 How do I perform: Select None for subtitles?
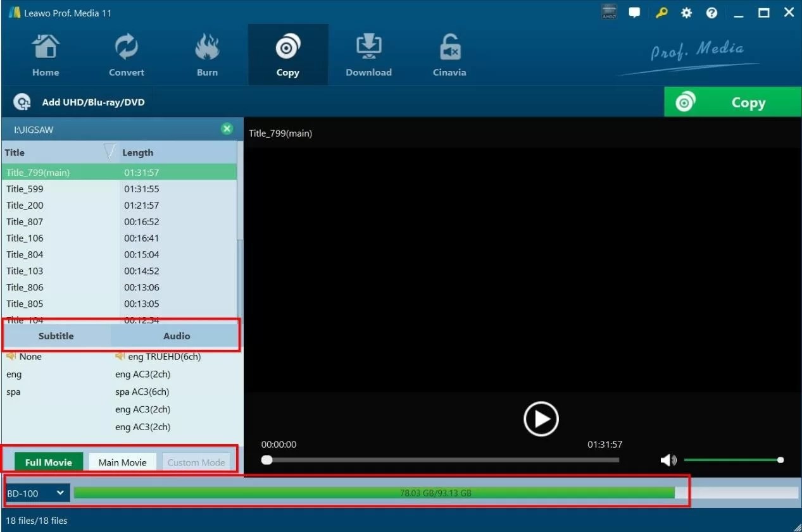(28, 356)
